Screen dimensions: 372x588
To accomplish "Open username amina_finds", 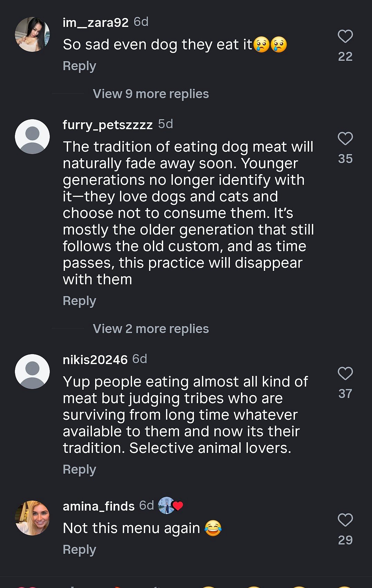I will coord(99,506).
